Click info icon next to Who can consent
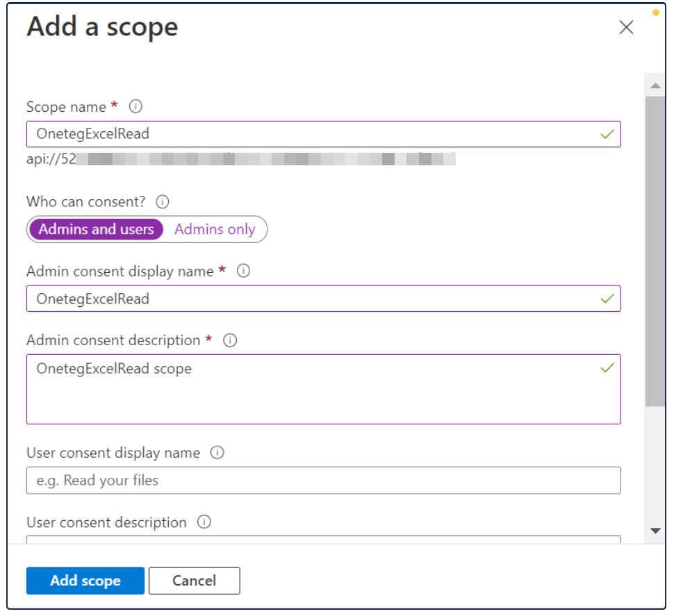The height and width of the screenshot is (616, 683). click(163, 202)
